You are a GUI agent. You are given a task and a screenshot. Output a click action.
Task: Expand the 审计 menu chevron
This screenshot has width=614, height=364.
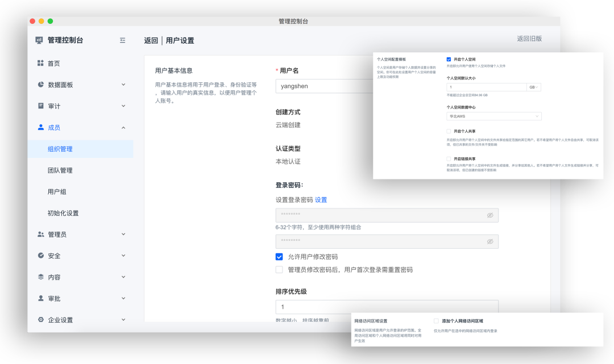123,106
